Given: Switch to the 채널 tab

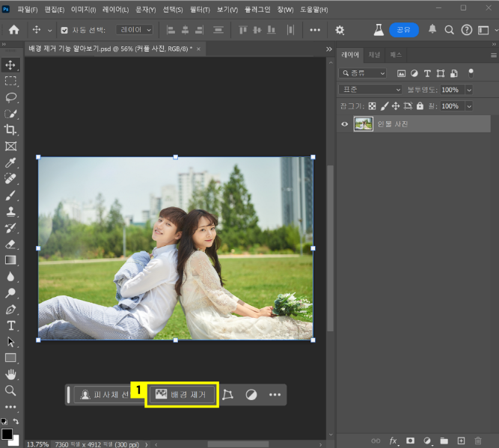Looking at the screenshot, I should tap(375, 55).
